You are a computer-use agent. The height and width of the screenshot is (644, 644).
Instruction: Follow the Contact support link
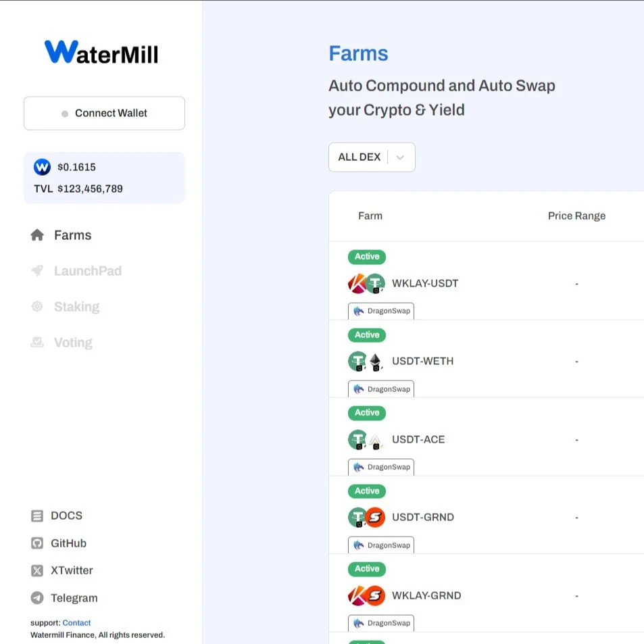pyautogui.click(x=76, y=623)
